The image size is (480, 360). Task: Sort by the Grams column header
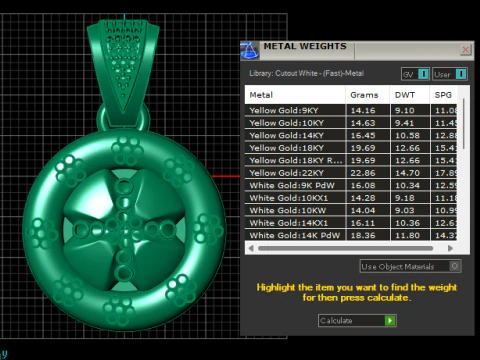coord(367,95)
